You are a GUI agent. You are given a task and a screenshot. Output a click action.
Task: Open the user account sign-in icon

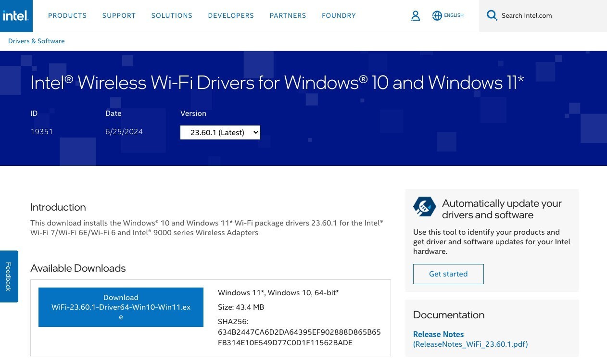click(x=416, y=15)
